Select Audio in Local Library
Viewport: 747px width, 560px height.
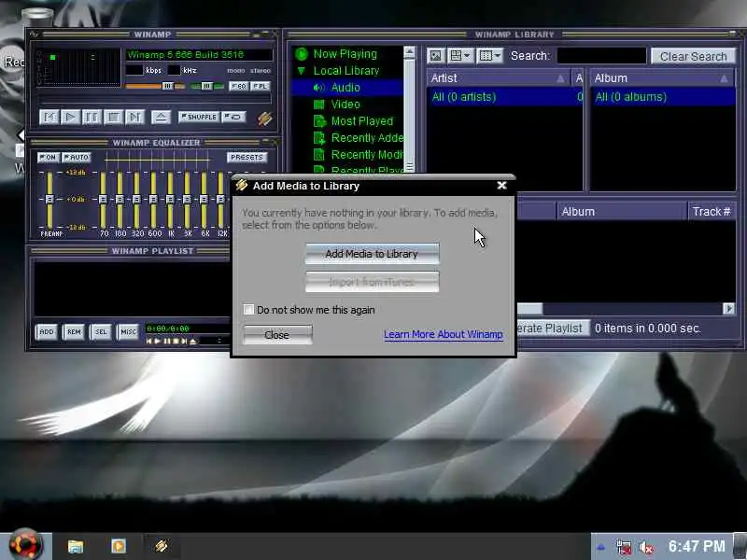pyautogui.click(x=345, y=88)
